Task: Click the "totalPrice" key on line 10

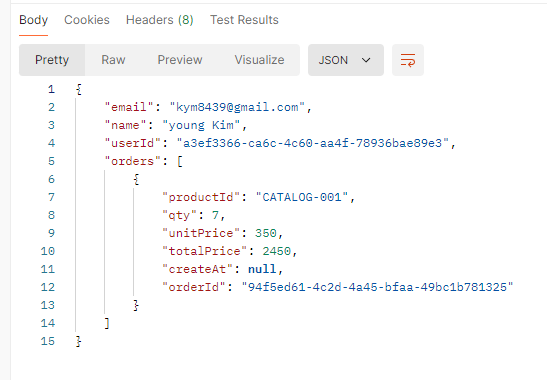Action: (205, 251)
